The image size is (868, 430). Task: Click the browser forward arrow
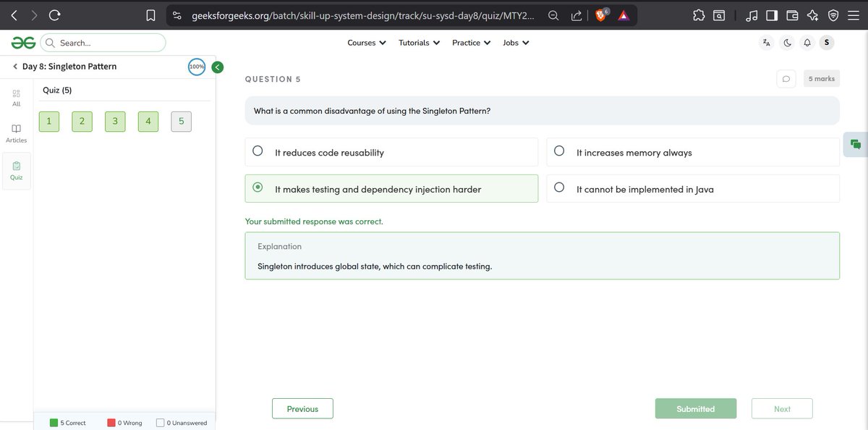point(34,14)
